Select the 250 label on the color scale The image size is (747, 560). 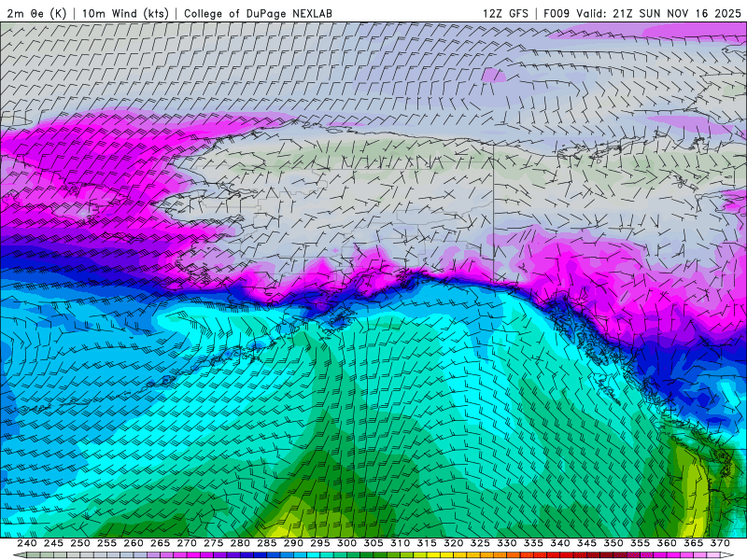(x=80, y=543)
